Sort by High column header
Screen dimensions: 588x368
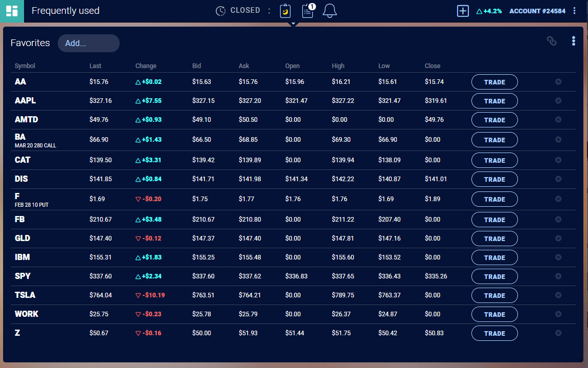point(338,66)
